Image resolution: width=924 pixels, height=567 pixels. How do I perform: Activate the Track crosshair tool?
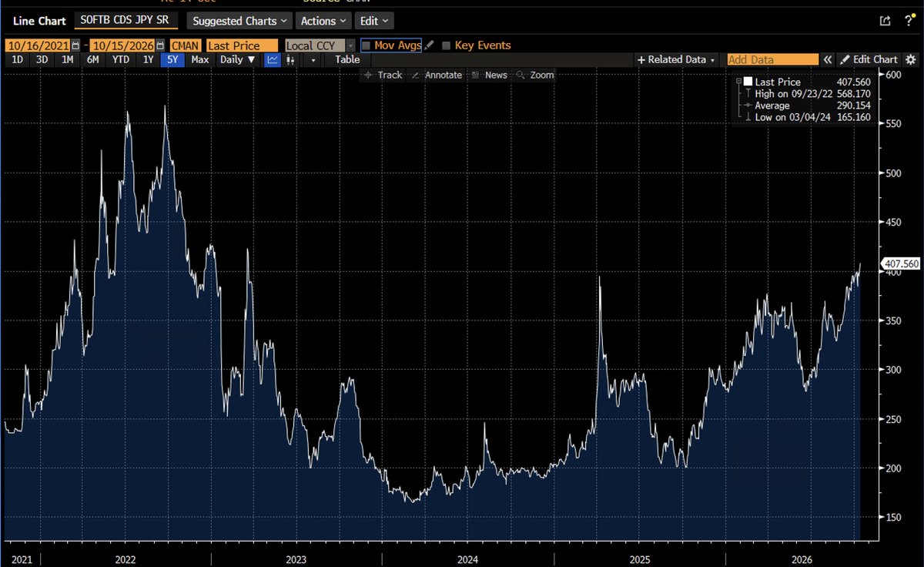point(383,75)
